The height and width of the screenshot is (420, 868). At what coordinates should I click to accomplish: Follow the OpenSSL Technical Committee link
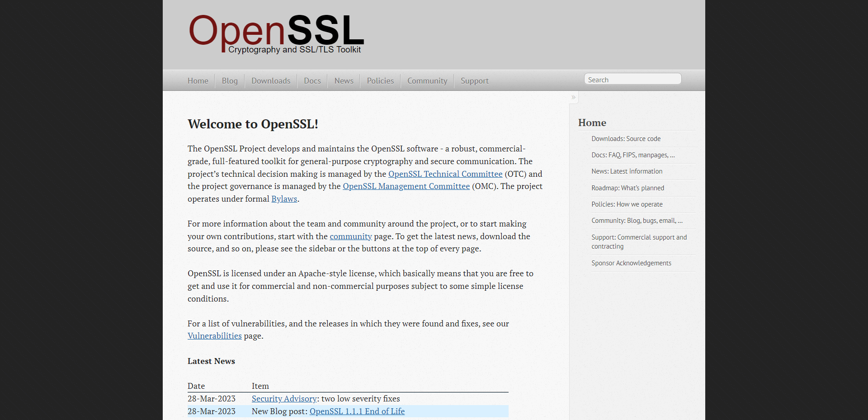(x=445, y=174)
